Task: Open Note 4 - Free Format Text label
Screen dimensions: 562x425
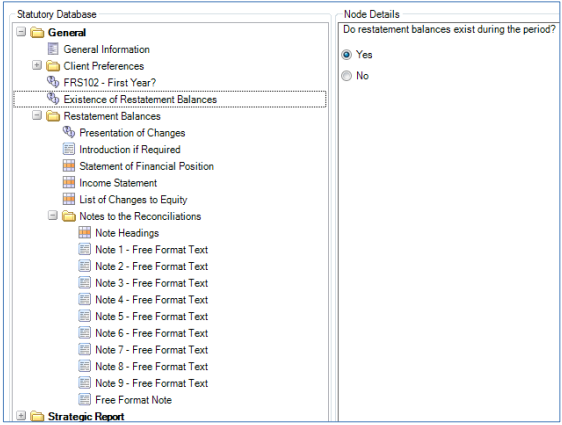Action: pos(152,300)
